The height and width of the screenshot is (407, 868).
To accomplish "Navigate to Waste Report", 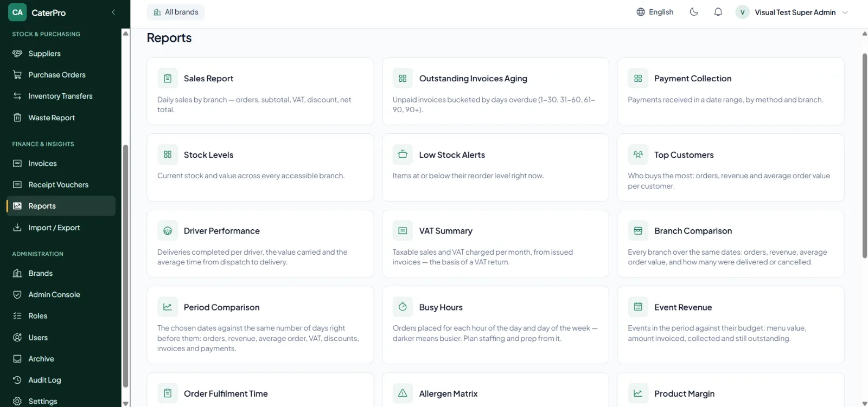I will [61, 118].
